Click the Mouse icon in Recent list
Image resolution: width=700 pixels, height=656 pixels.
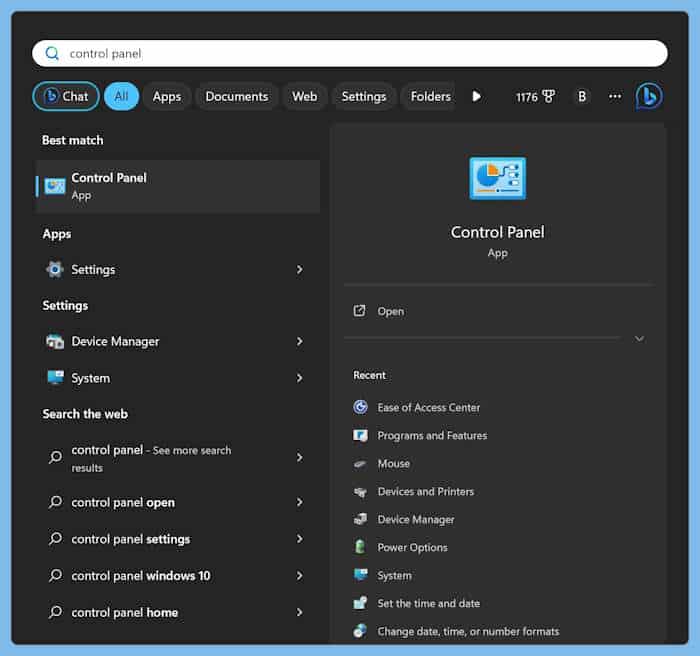(360, 464)
